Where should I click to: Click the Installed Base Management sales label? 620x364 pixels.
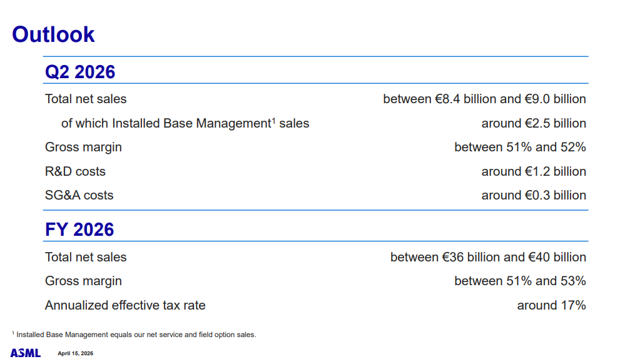[x=185, y=123]
